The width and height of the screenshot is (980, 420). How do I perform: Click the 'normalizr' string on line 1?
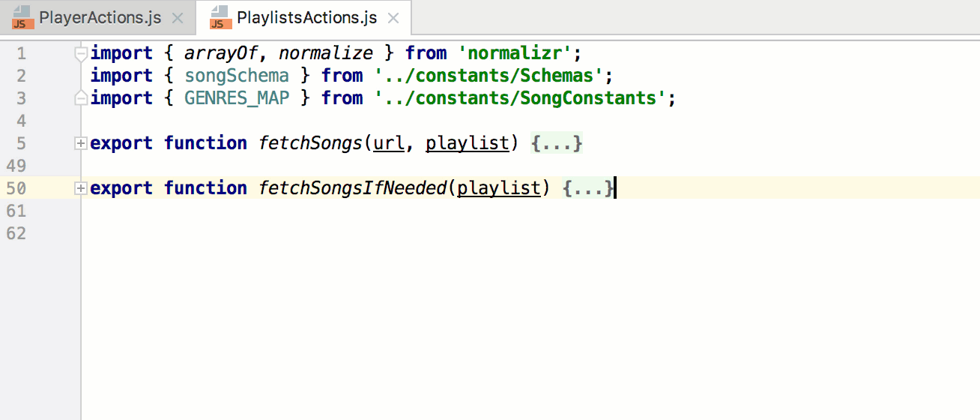coord(515,53)
